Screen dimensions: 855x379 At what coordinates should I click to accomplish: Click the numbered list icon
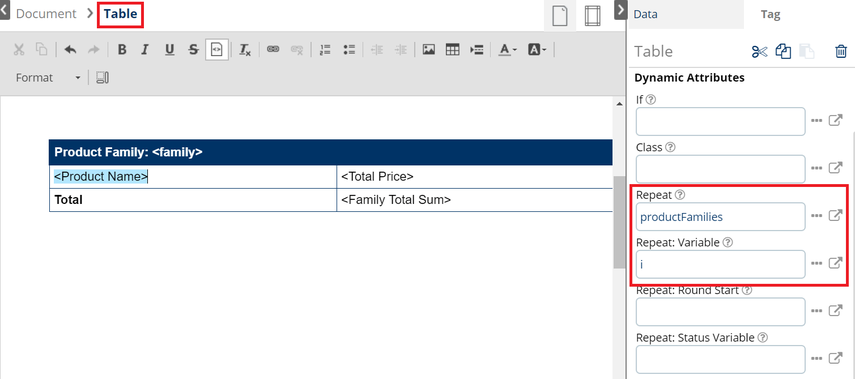click(326, 50)
